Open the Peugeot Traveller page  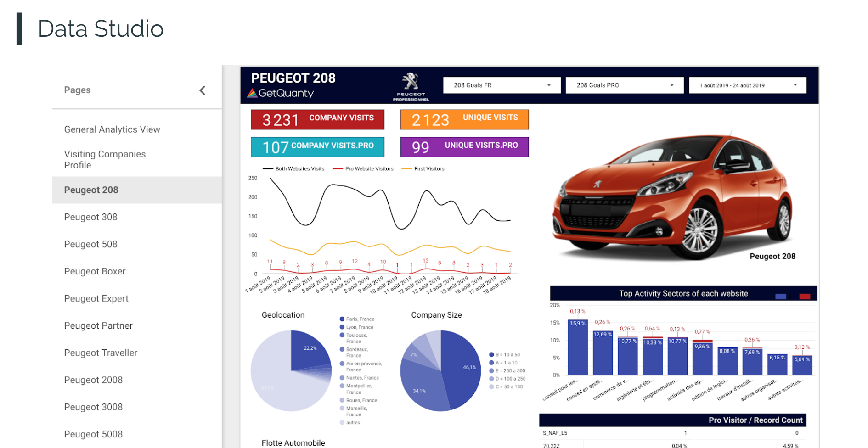tap(101, 353)
